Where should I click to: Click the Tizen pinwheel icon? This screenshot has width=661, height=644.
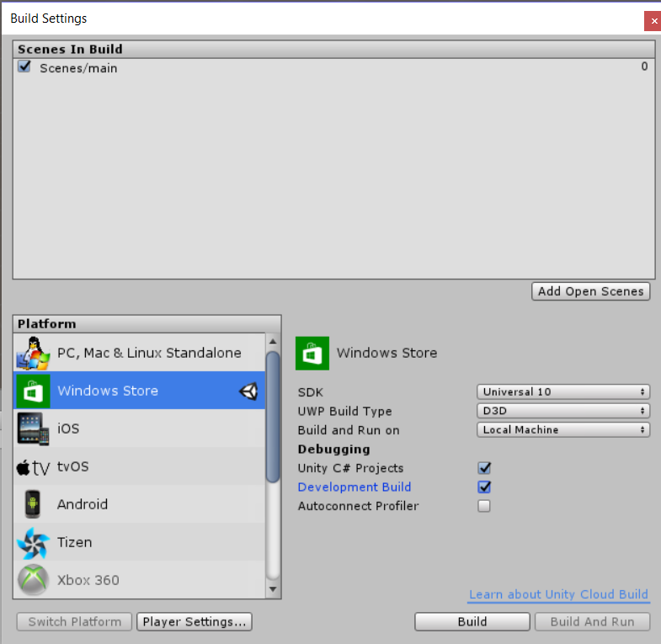coord(33,542)
